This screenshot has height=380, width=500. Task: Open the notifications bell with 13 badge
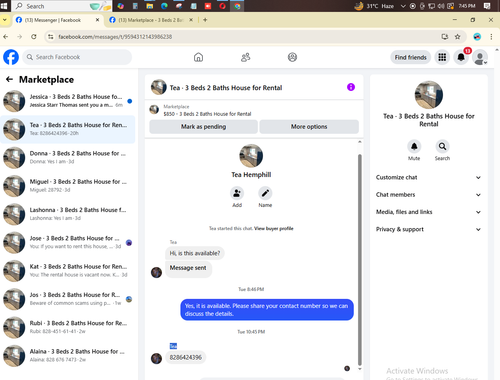click(x=461, y=57)
